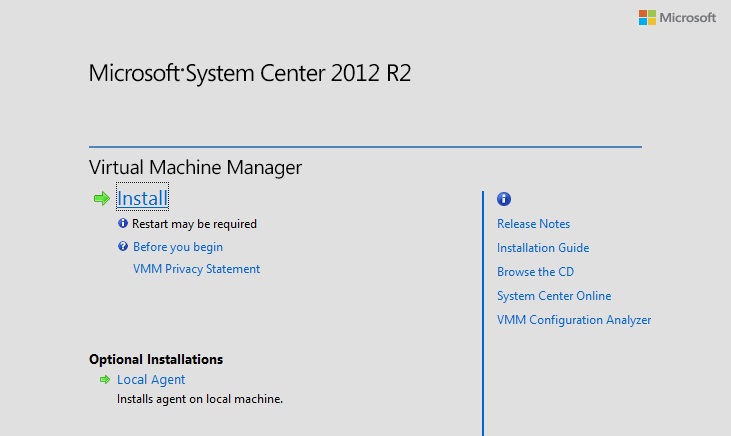Screen dimensions: 731x436
Task: Click the Virtual Machine Manager heading
Action: [x=195, y=167]
